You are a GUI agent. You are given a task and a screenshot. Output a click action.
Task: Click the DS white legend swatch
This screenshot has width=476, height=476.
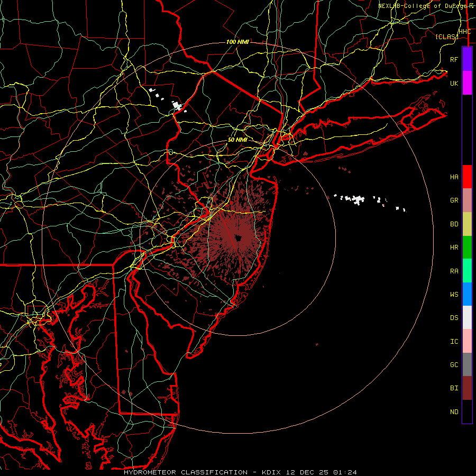click(x=467, y=317)
